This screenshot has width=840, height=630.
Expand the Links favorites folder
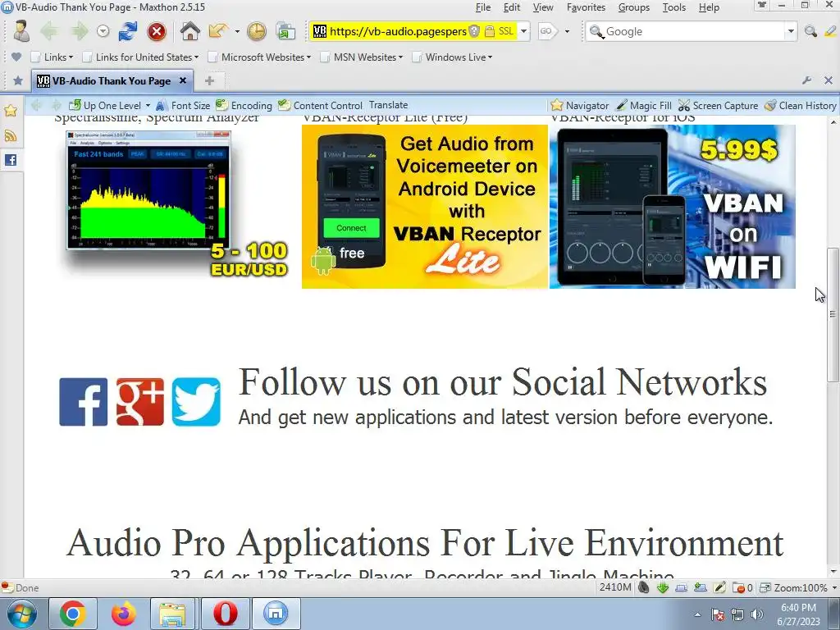pyautogui.click(x=52, y=57)
